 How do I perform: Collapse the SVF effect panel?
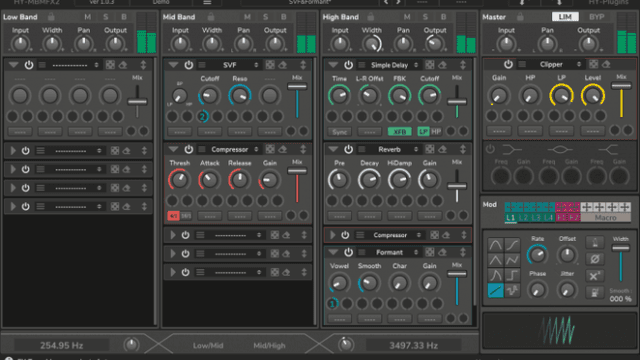173,65
